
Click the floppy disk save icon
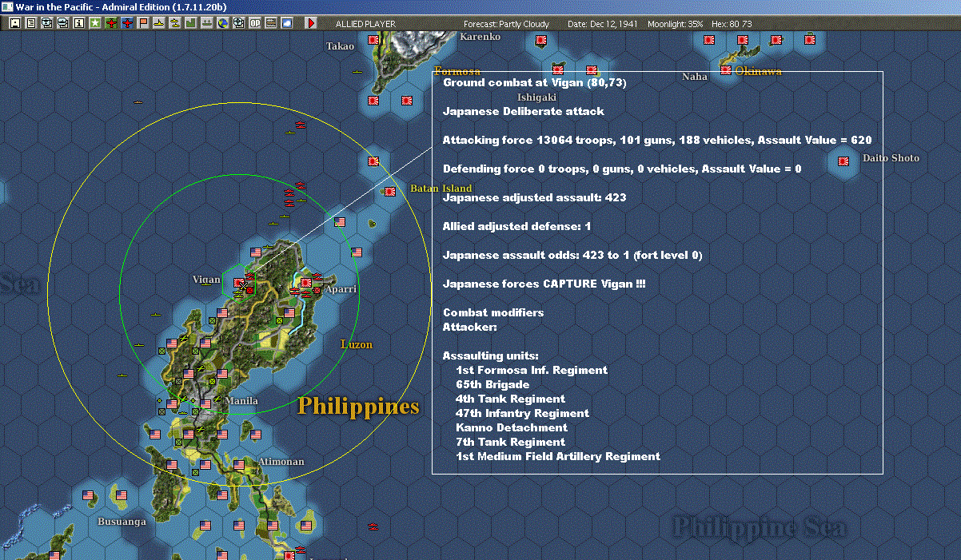coord(14,23)
